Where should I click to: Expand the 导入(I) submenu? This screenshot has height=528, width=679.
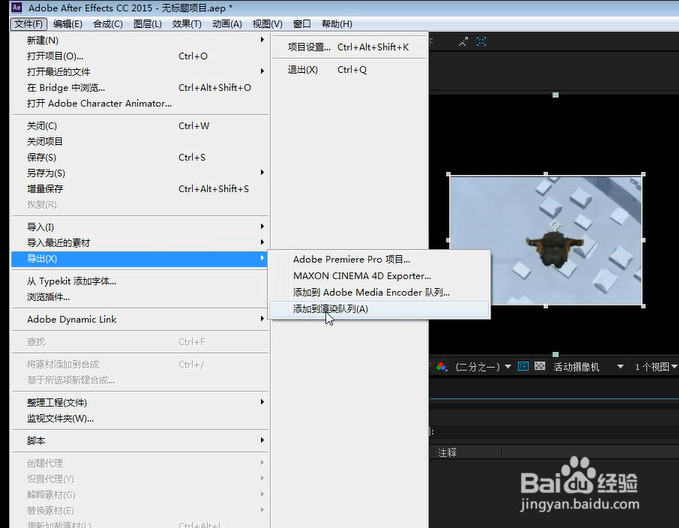(139, 227)
